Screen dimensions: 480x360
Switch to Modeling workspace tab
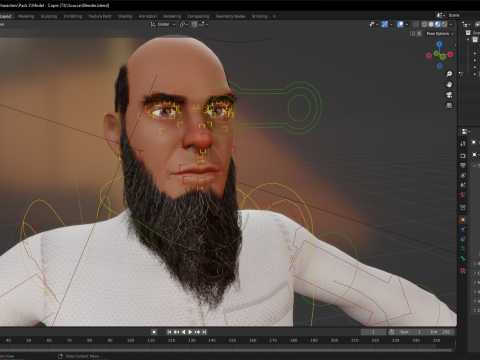click(x=26, y=16)
